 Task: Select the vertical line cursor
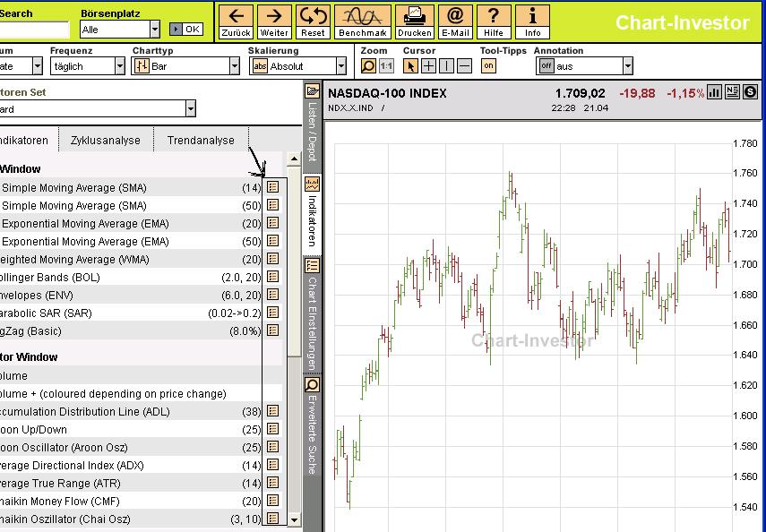tap(446, 65)
